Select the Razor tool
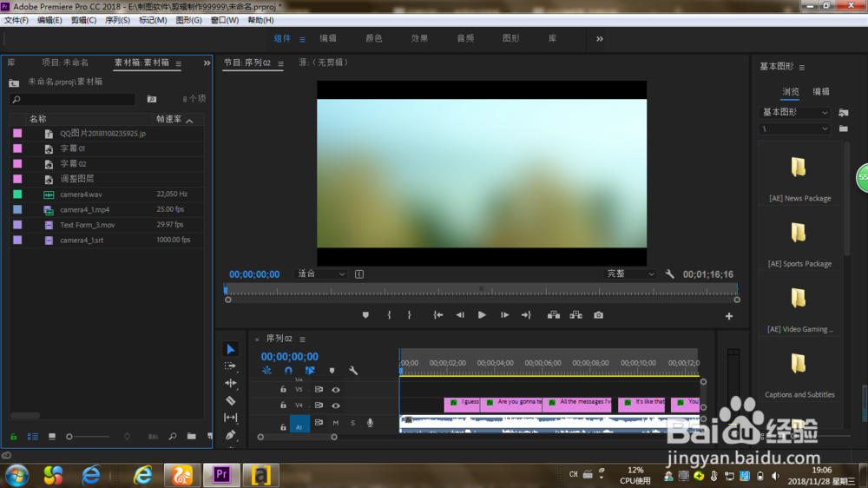Viewport: 868px width, 488px height. tap(231, 400)
